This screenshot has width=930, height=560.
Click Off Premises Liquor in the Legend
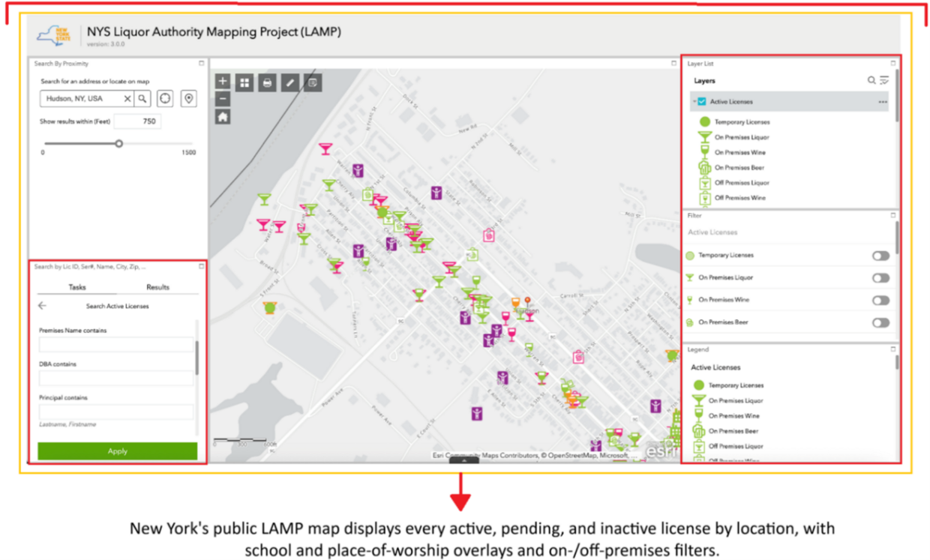[x=736, y=446]
